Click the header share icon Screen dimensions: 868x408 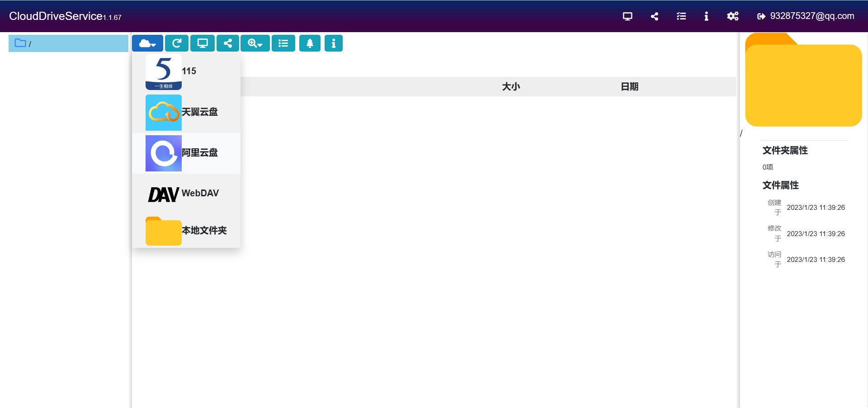[655, 16]
